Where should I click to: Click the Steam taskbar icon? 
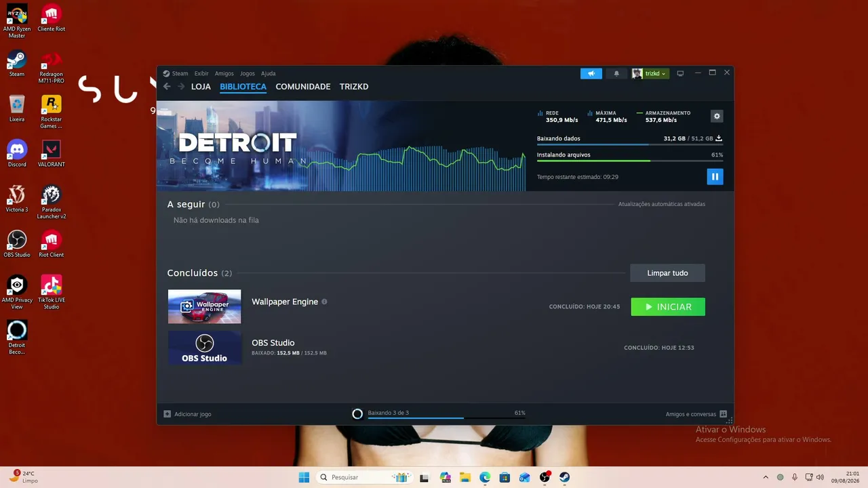click(x=564, y=477)
